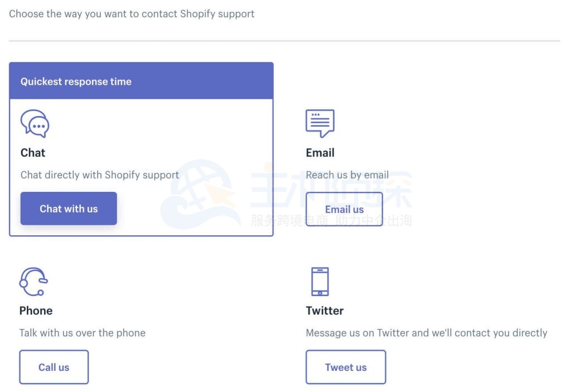571x392 pixels.
Task: Click the watermark globe logo
Action: (x=198, y=192)
